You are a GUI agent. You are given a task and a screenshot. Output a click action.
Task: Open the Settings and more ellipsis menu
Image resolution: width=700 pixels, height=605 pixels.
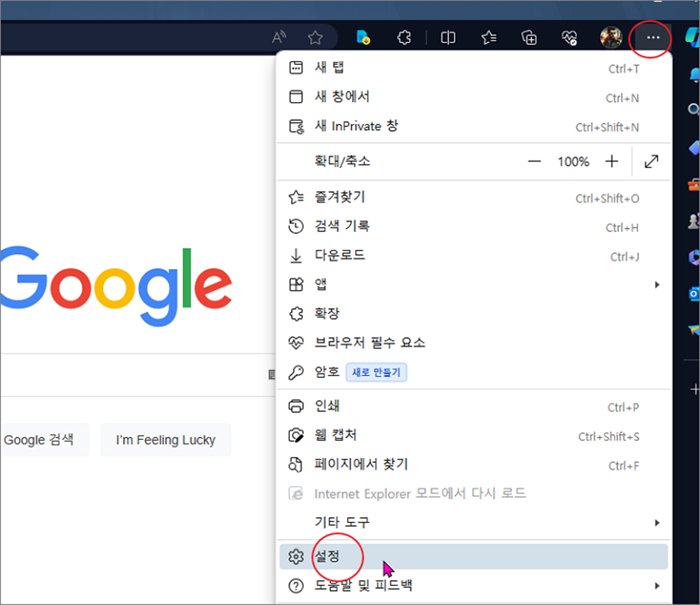(653, 37)
